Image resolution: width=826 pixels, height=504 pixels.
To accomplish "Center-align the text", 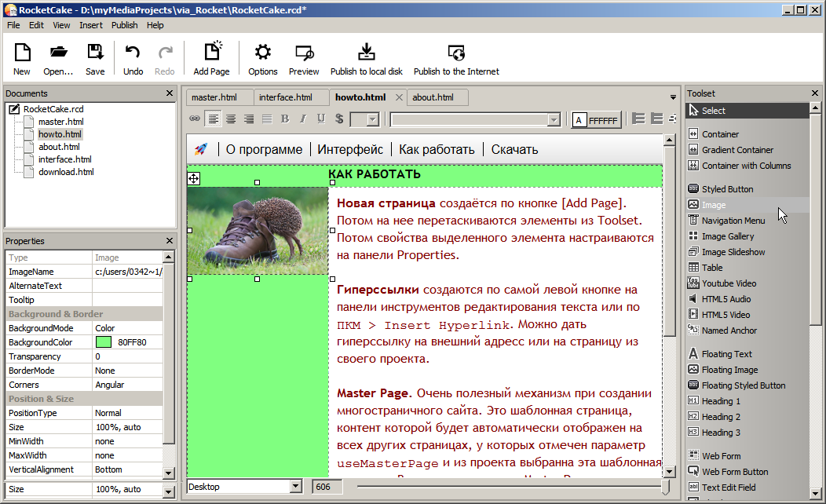I will click(231, 119).
